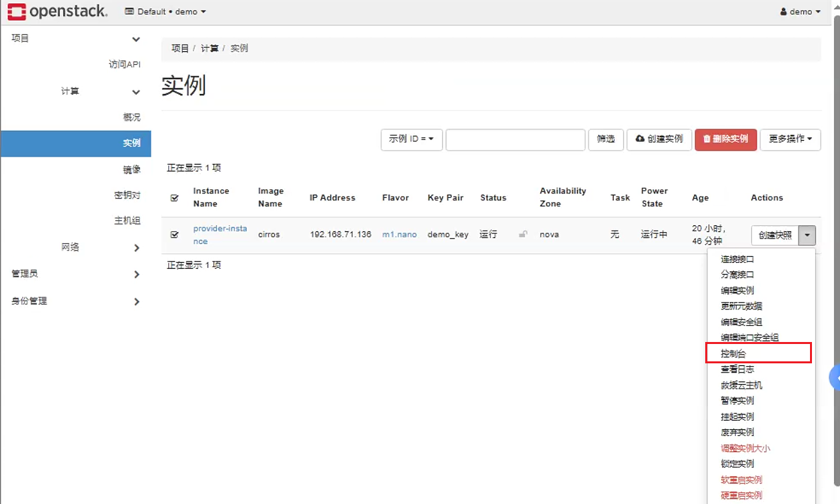
Task: Open 概况 in the sidebar
Action: (x=132, y=117)
